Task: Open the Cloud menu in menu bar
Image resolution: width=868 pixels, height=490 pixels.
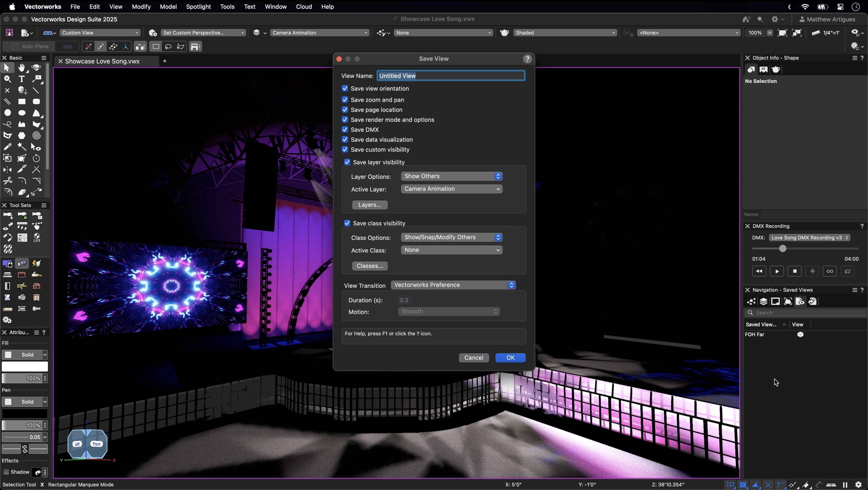Action: coord(304,7)
